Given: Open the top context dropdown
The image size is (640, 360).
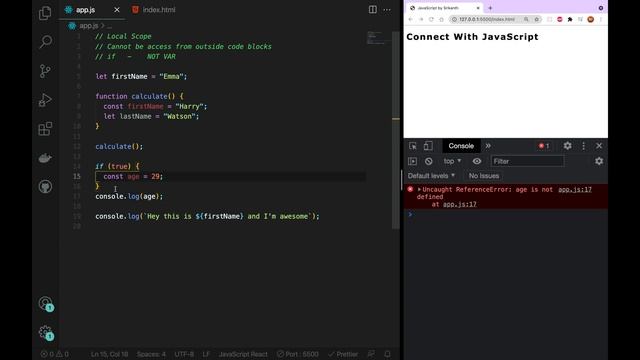Looking at the screenshot, I should [x=452, y=161].
